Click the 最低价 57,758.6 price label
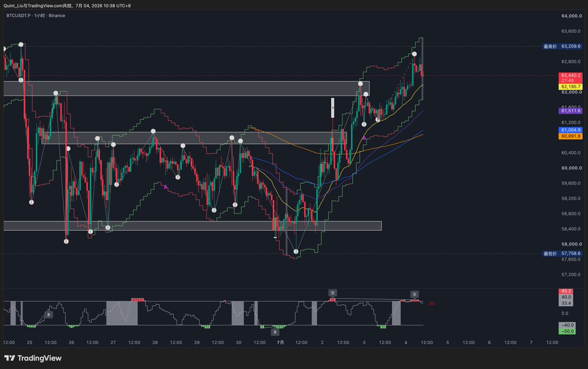 (x=562, y=253)
